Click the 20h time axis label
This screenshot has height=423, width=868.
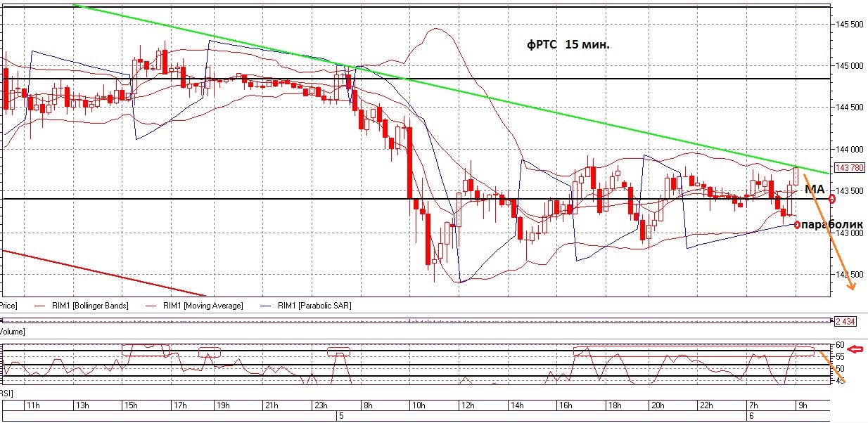click(x=658, y=405)
